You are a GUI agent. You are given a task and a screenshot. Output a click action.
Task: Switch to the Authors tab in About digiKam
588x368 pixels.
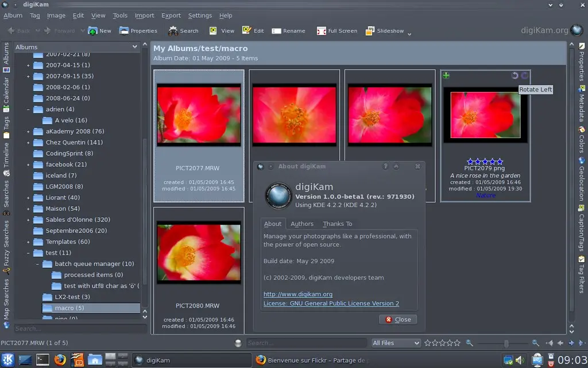(x=303, y=224)
